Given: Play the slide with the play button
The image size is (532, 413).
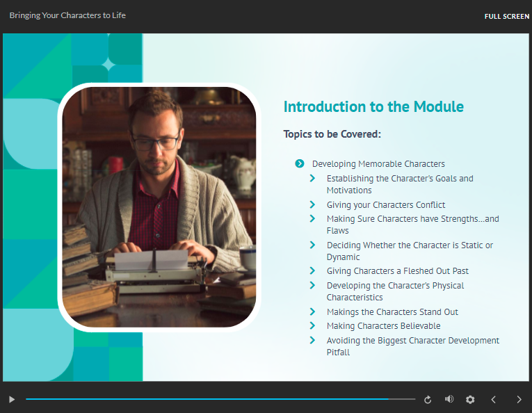Looking at the screenshot, I should (x=12, y=399).
